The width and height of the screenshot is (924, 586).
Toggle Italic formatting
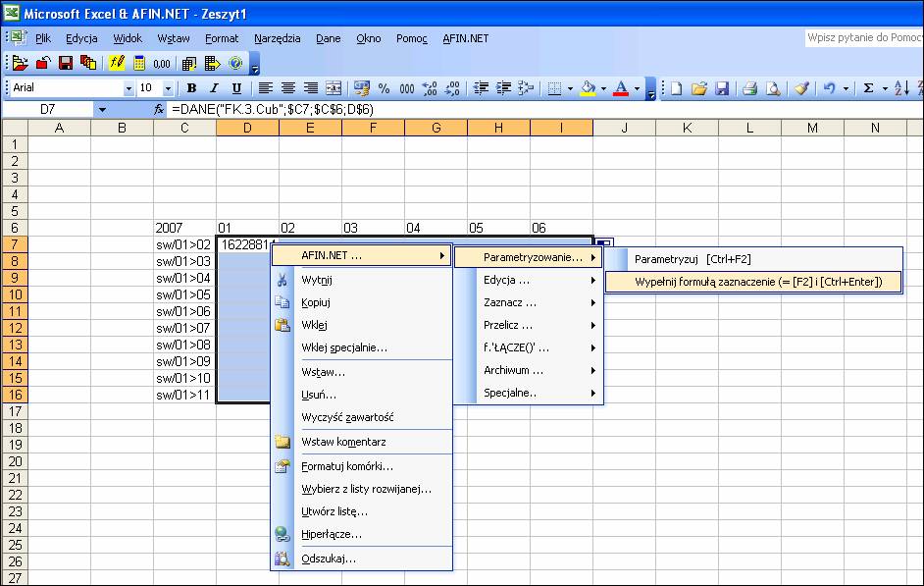(x=214, y=88)
